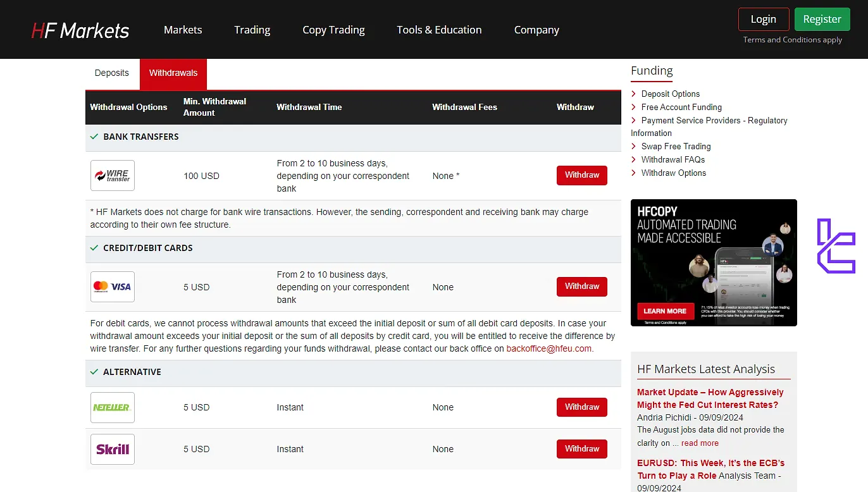Click the Withdrawal Fees column header
Image resolution: width=868 pixels, height=492 pixels.
(x=464, y=107)
